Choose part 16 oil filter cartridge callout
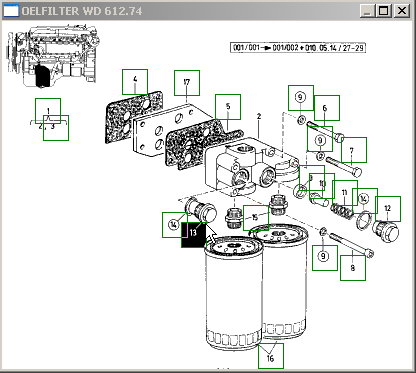The height and width of the screenshot is (373, 416). coord(271,356)
